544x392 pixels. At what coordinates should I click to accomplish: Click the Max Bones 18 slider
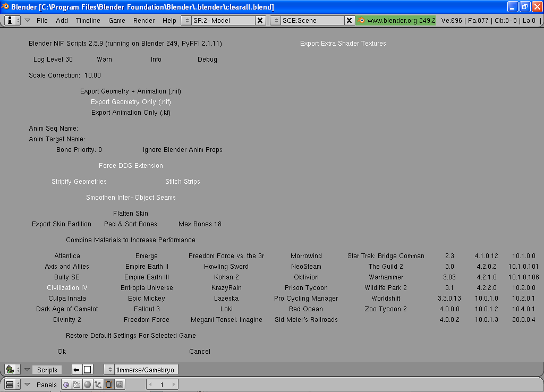click(200, 224)
